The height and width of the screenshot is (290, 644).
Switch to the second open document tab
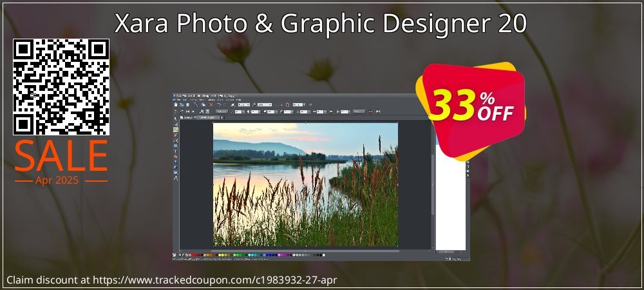pos(208,117)
